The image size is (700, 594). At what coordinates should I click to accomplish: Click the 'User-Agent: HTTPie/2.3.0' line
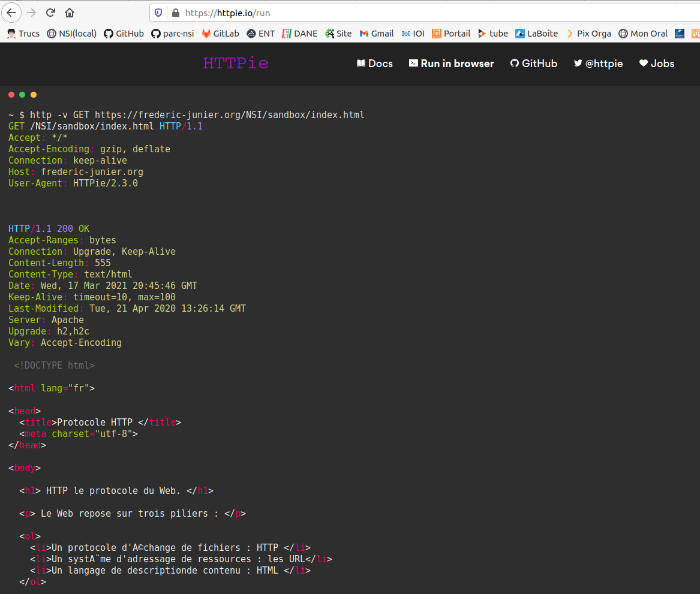pos(73,183)
